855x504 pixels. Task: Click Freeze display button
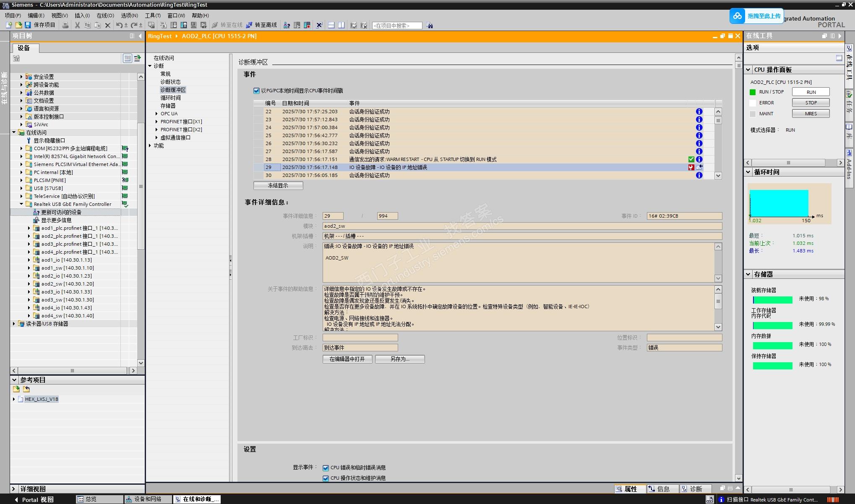pyautogui.click(x=278, y=185)
